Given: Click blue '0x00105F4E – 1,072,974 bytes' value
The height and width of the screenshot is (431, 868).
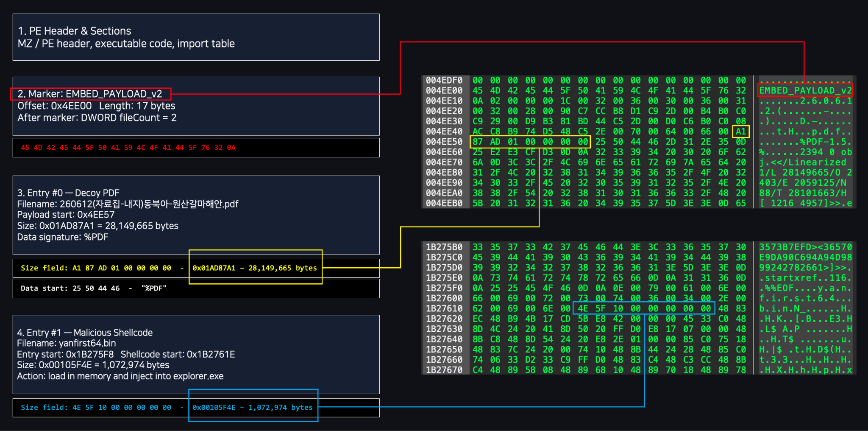Looking at the screenshot, I should pos(253,408).
